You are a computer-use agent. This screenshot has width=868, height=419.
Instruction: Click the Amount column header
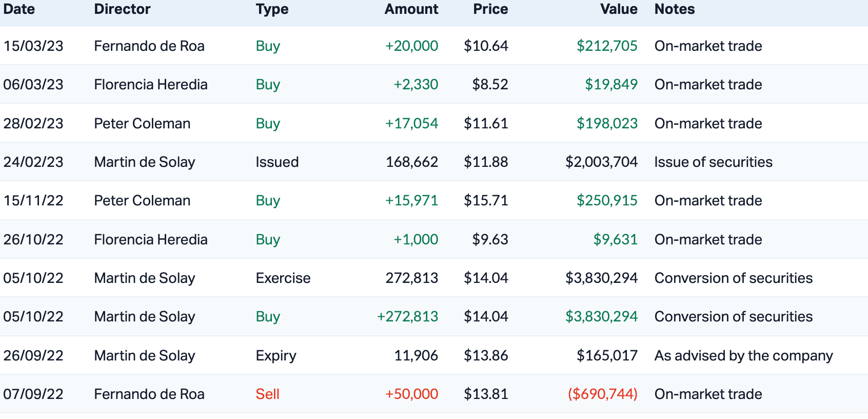[x=411, y=9]
